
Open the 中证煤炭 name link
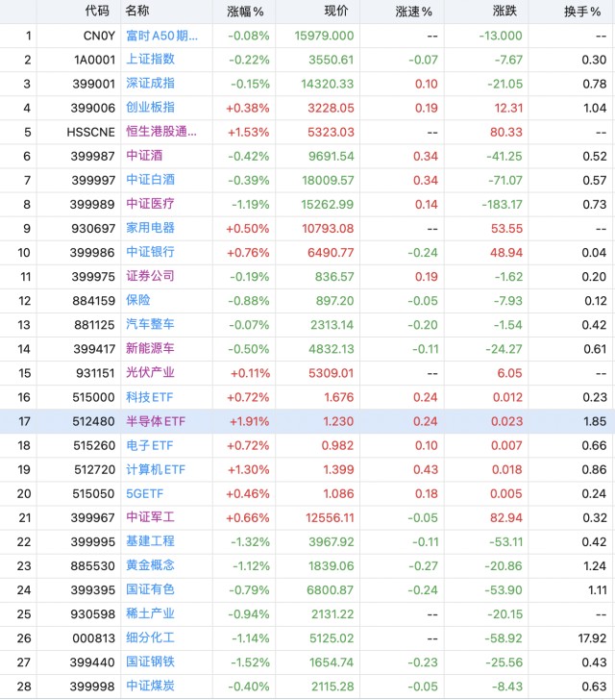pos(150,687)
